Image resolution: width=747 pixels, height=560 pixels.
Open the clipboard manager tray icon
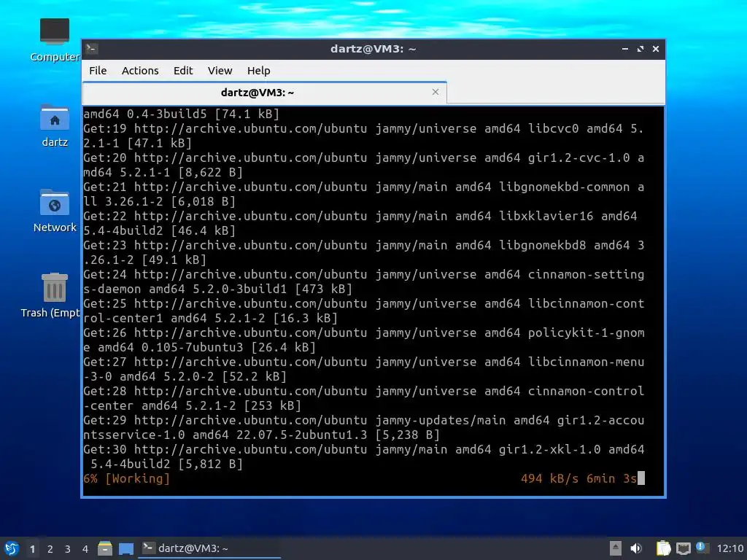[x=663, y=548]
